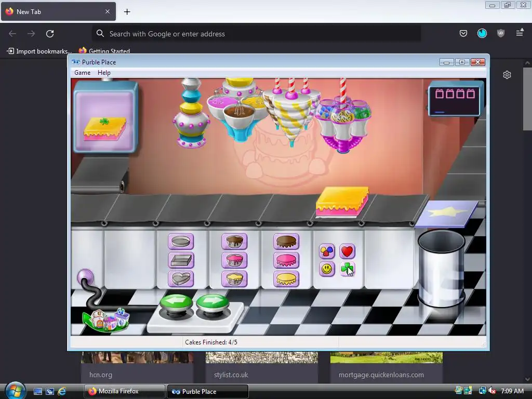Click the 7:09 AM system clock
532x399 pixels.
tap(512, 391)
